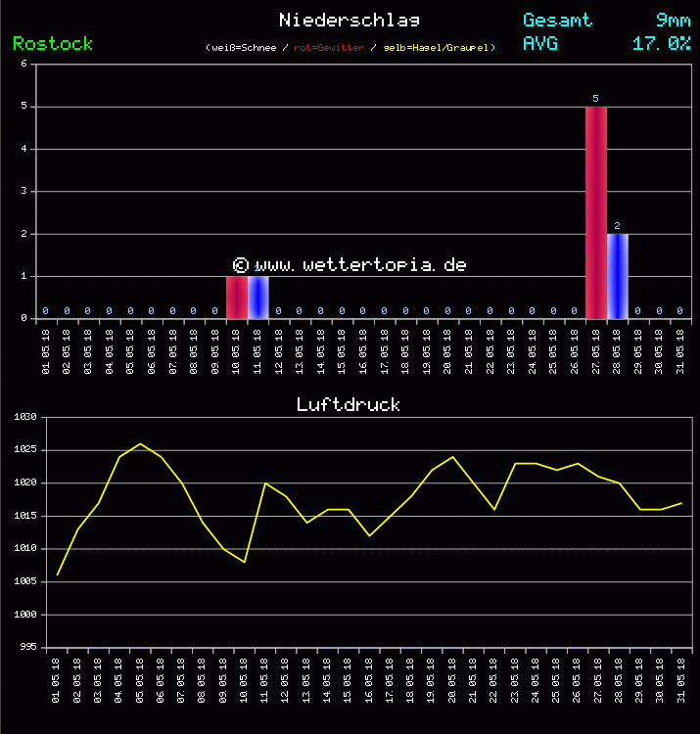Click the Niederschlag chart title
This screenshot has width=700, height=734.
click(349, 20)
